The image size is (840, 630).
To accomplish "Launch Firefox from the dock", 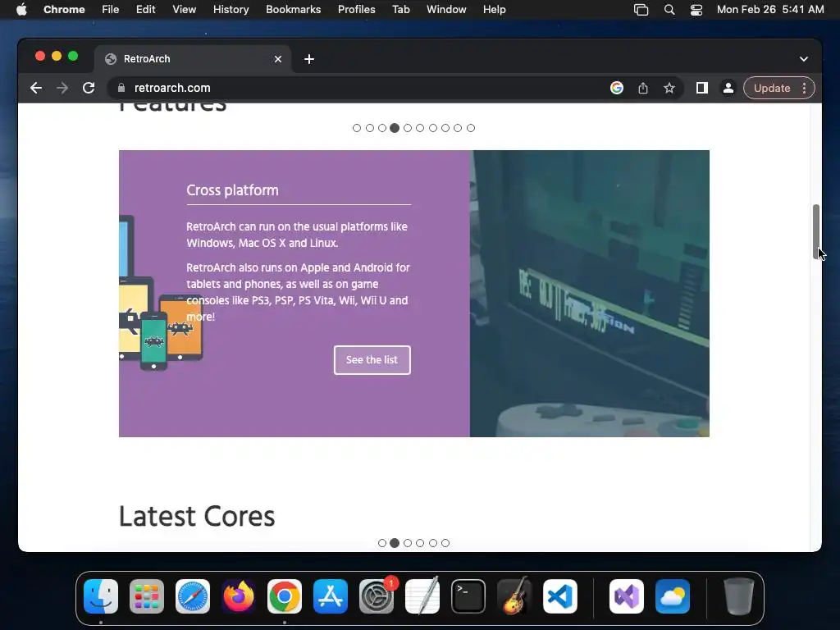I will click(239, 596).
